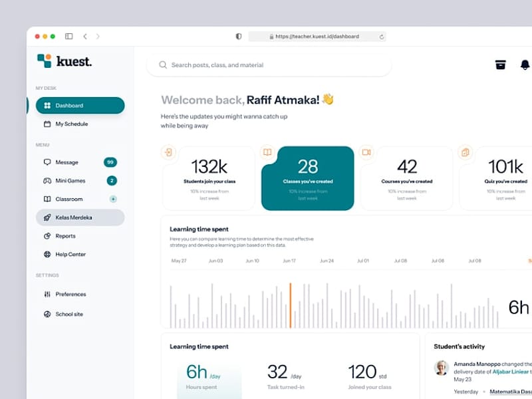Open Classroom in the sidebar
This screenshot has height=399, width=532.
pyautogui.click(x=80, y=199)
